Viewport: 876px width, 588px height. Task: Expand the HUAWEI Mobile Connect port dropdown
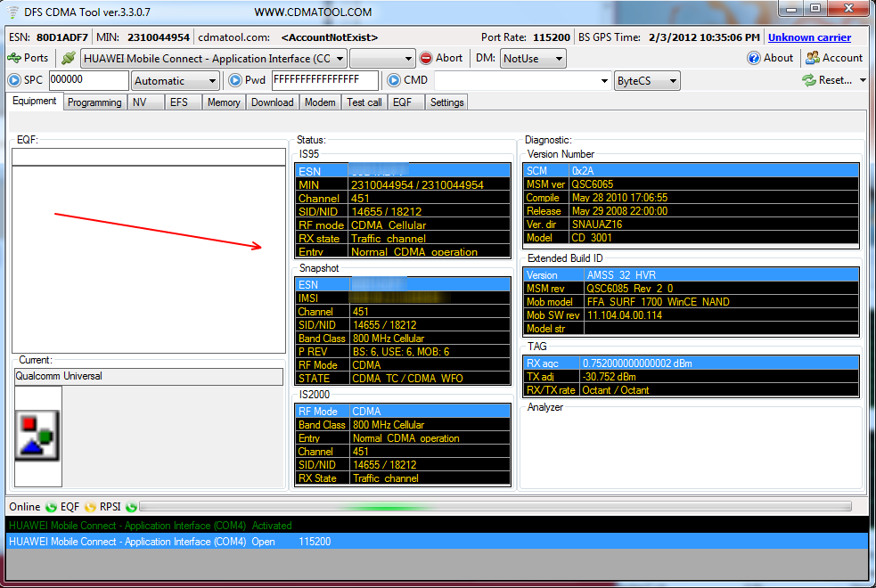[340, 59]
